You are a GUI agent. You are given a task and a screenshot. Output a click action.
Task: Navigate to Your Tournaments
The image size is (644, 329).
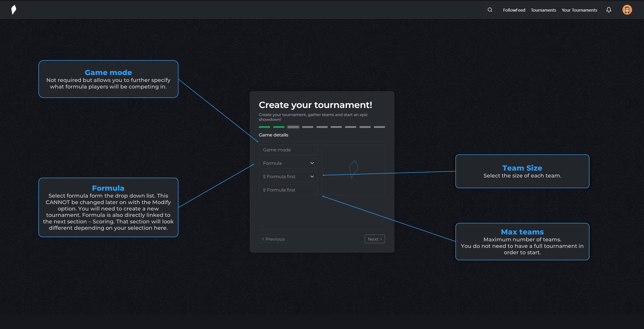click(579, 10)
